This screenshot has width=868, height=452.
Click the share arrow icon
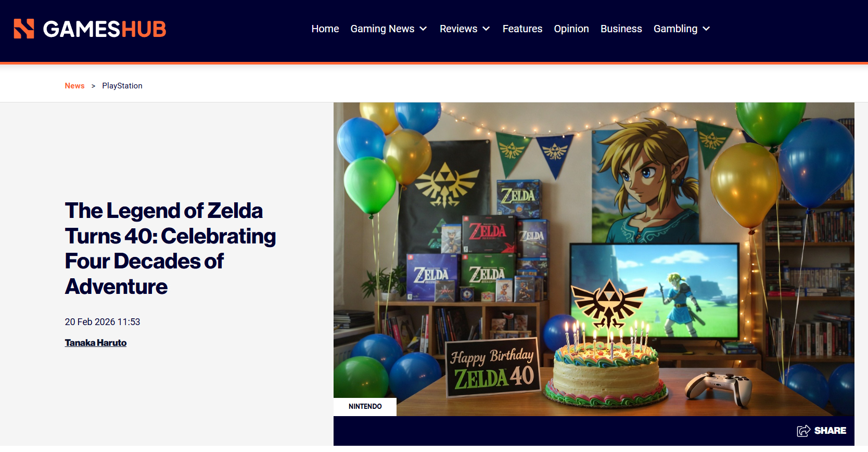tap(803, 431)
